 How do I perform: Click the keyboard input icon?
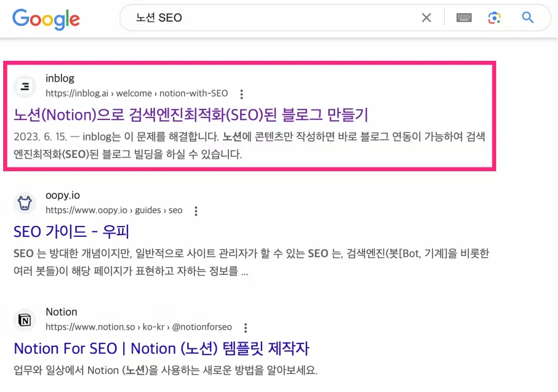point(464,17)
